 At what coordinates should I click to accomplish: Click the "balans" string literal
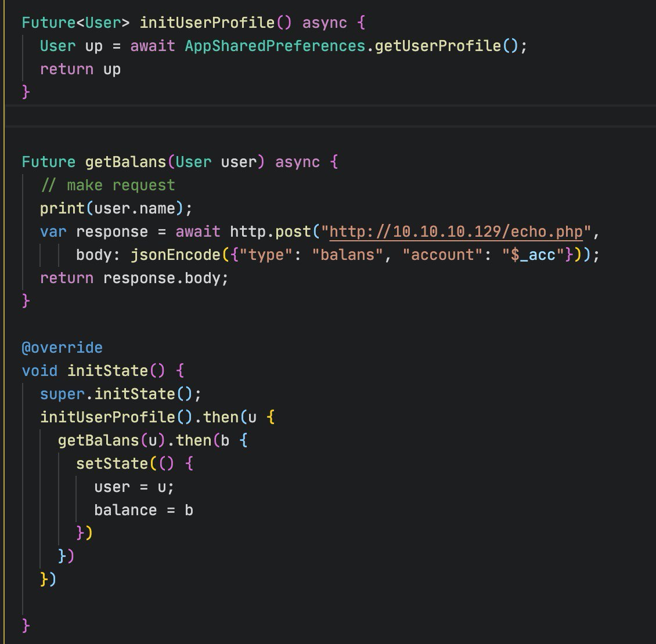click(347, 255)
